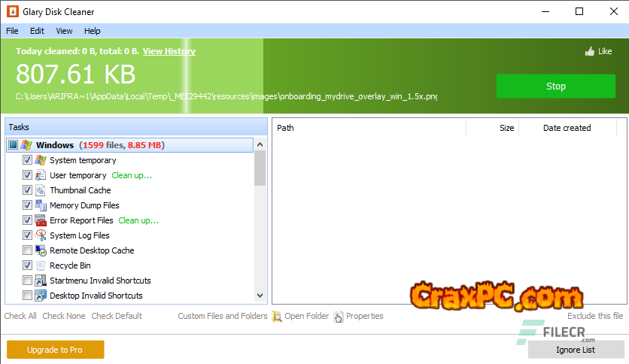Select the Windows tree group row
629x364 pixels.
point(54,145)
